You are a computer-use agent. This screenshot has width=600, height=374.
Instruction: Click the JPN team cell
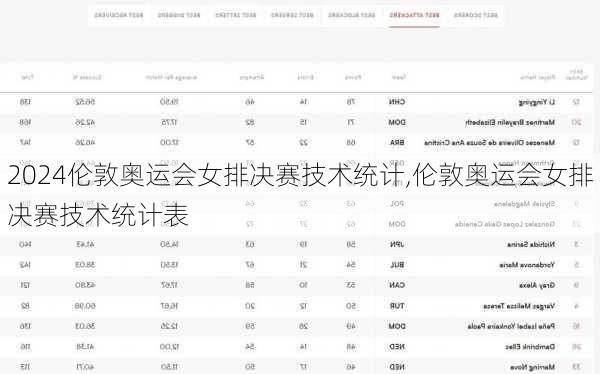point(397,245)
